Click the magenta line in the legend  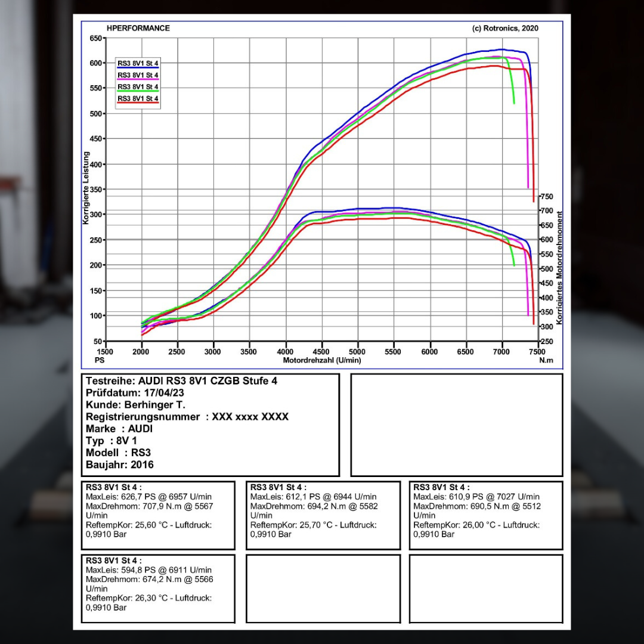pyautogui.click(x=138, y=79)
